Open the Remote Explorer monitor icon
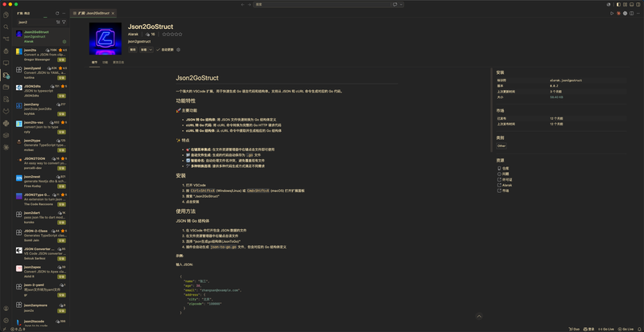Image resolution: width=644 pixels, height=332 pixels. 6,64
